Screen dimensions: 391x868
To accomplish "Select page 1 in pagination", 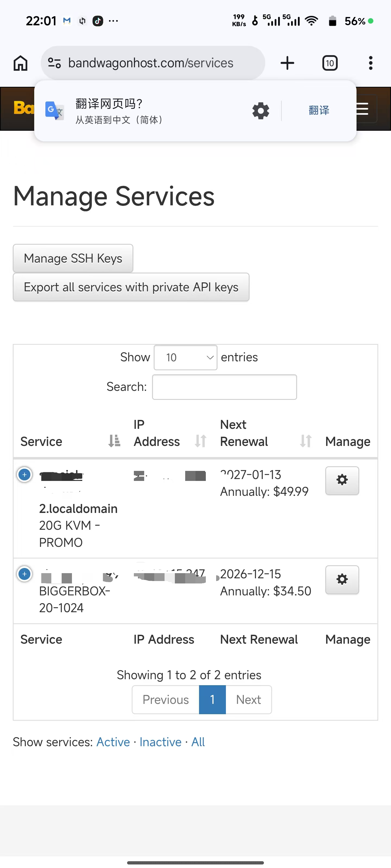I will [212, 700].
